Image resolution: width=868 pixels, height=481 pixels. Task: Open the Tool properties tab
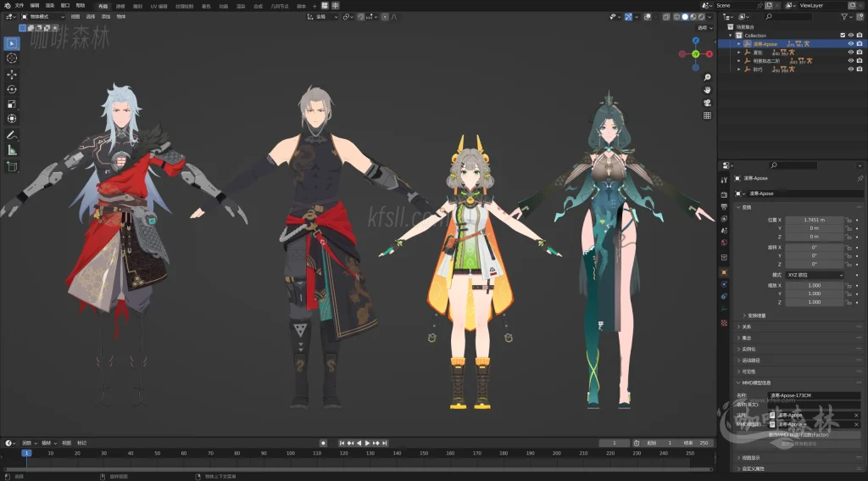pos(724,180)
